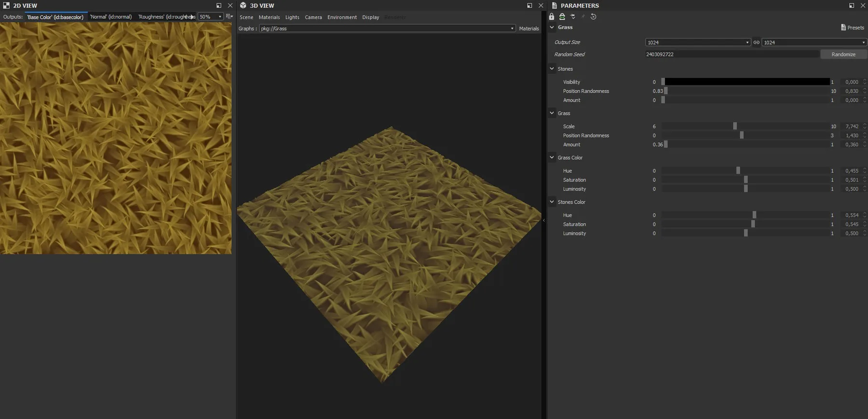Click the reset parameters circular arrow icon
This screenshot has height=419, width=868.
(x=594, y=16)
